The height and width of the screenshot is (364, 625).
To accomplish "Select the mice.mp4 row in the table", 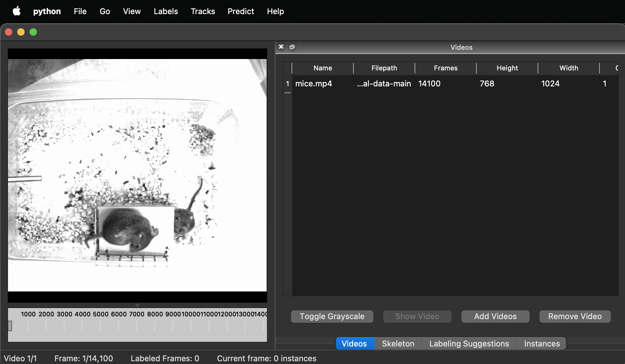I will pyautogui.click(x=313, y=84).
